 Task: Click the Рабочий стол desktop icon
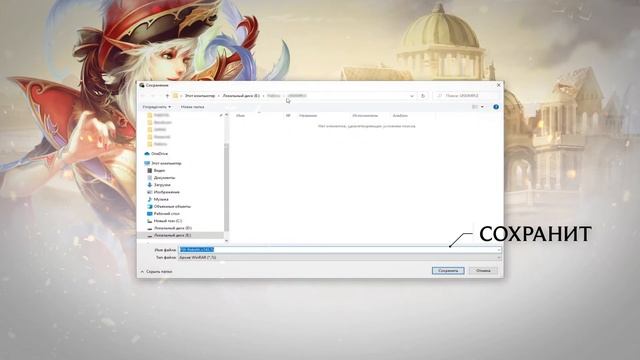pyautogui.click(x=150, y=213)
